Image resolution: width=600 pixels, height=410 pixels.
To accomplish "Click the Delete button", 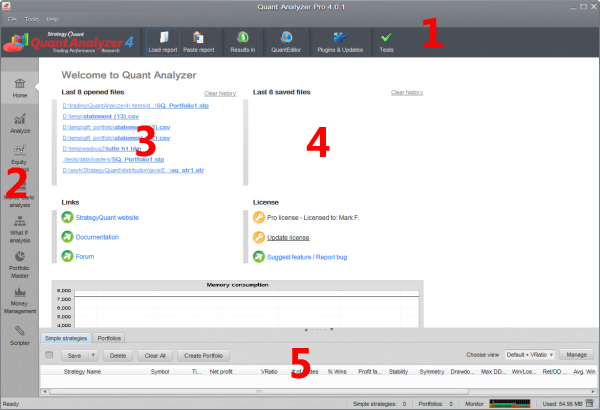I will click(118, 355).
